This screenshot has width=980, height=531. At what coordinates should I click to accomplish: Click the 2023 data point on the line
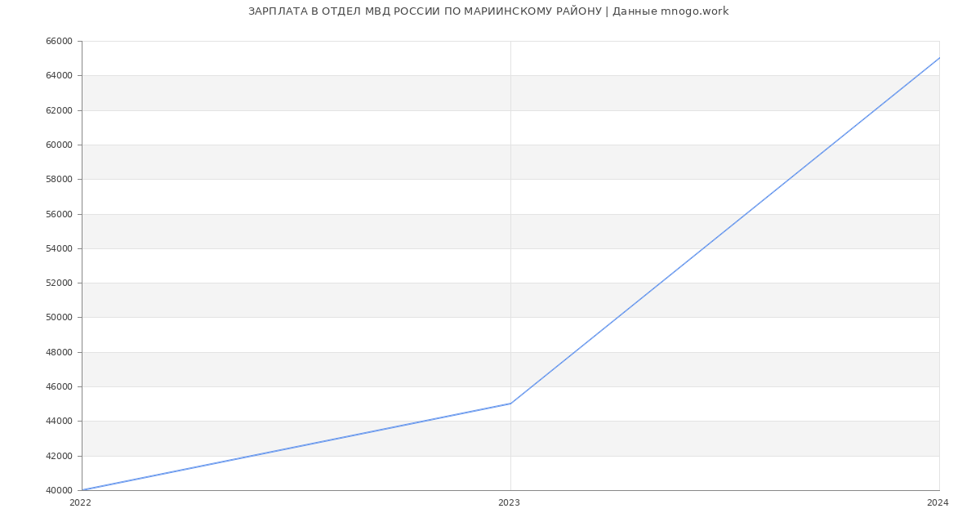[510, 404]
